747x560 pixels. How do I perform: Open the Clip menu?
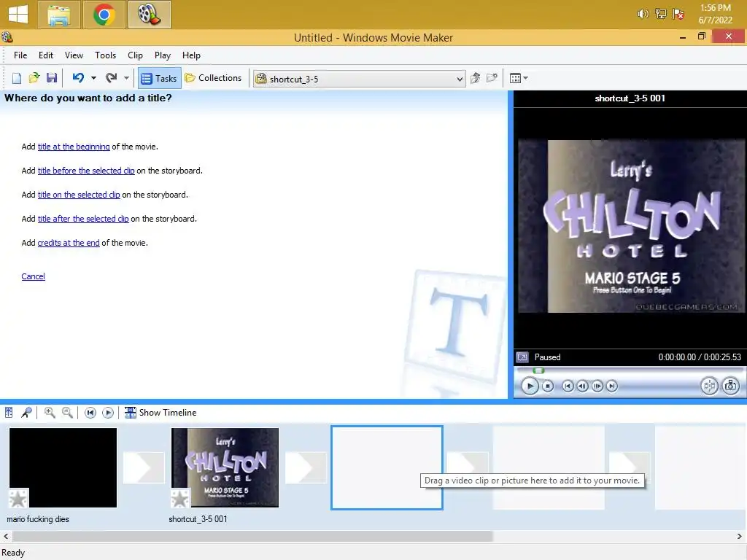point(135,55)
